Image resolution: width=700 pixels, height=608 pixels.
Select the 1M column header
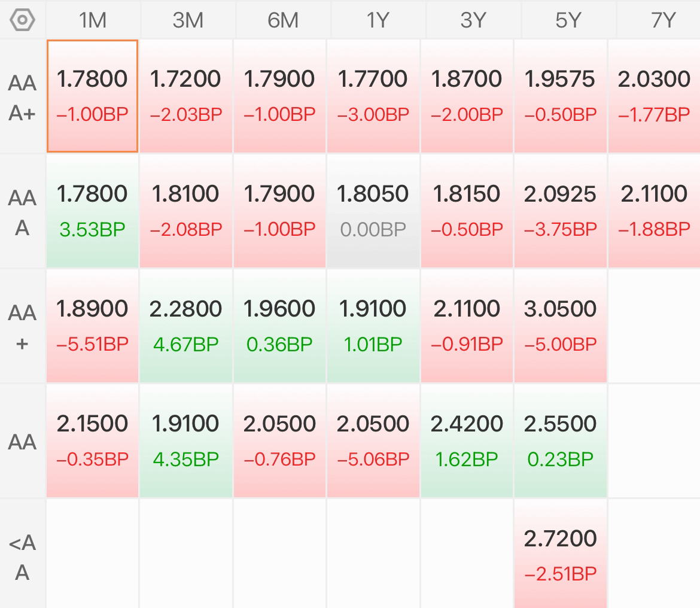pos(93,20)
